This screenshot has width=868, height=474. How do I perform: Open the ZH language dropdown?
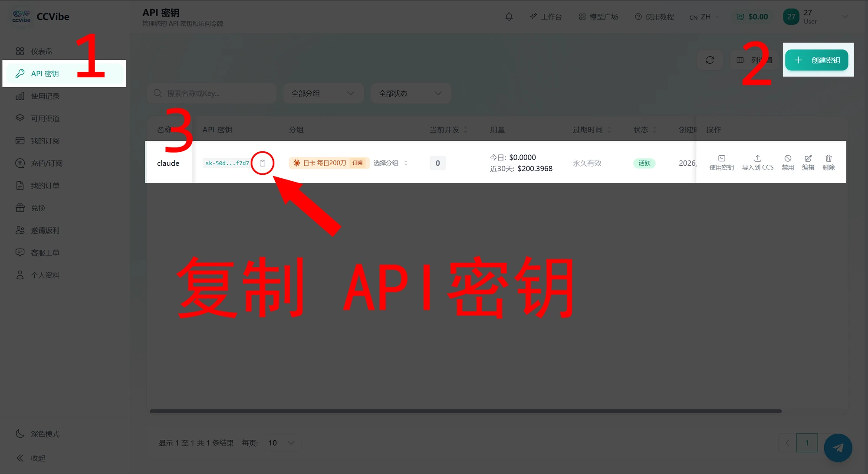(704, 17)
